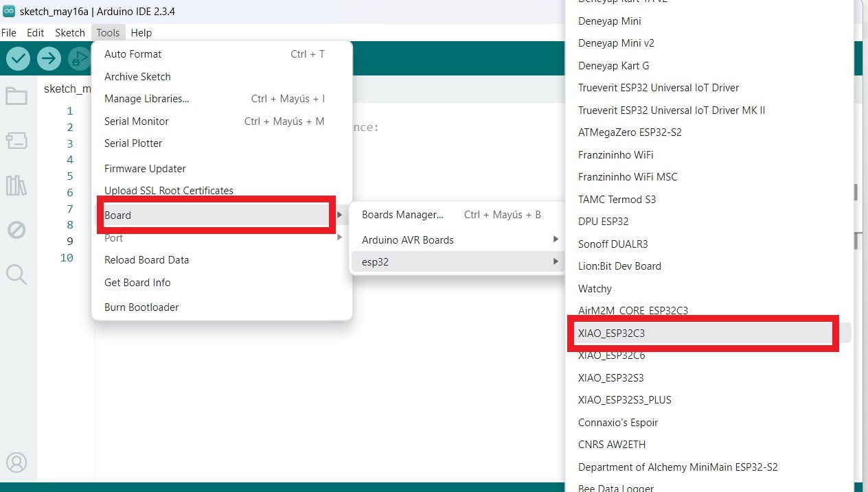Open the Debug sidebar icon
Image resolution: width=868 pixels, height=492 pixels.
[x=16, y=230]
